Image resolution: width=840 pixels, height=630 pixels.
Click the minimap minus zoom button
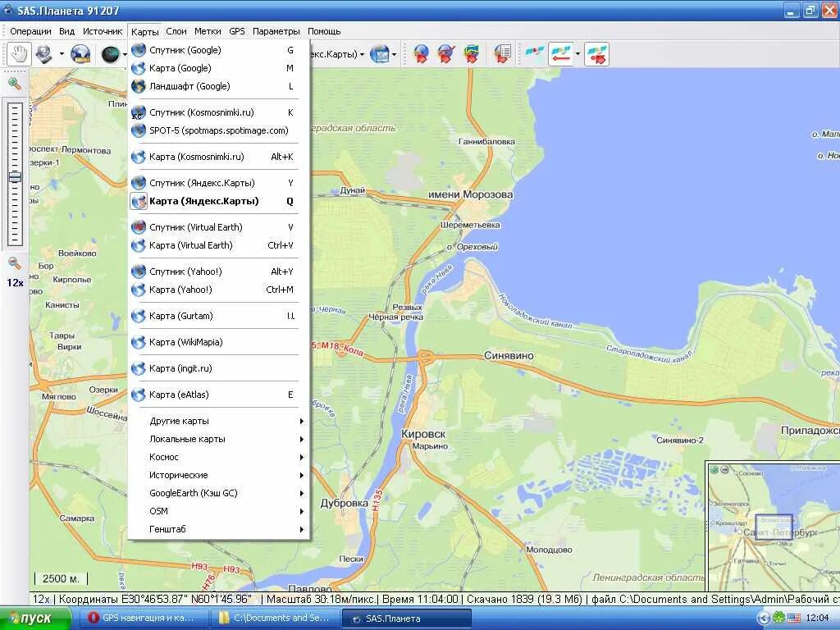724,469
